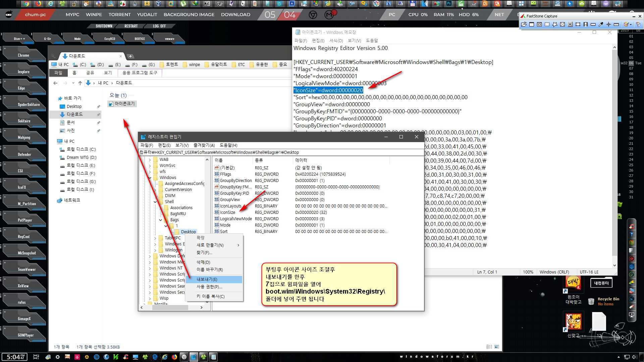Screen dimensions: 644x362
Task: Select FastStone capture window/object tool
Action: 539,24
